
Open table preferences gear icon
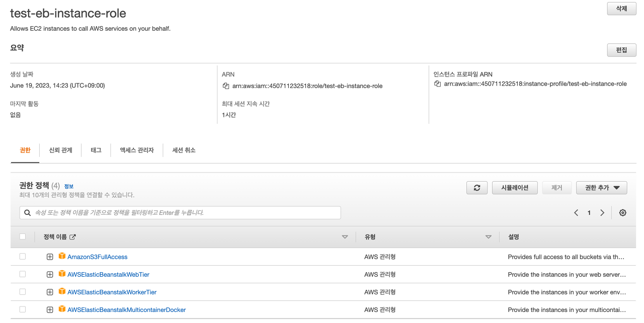click(x=623, y=213)
